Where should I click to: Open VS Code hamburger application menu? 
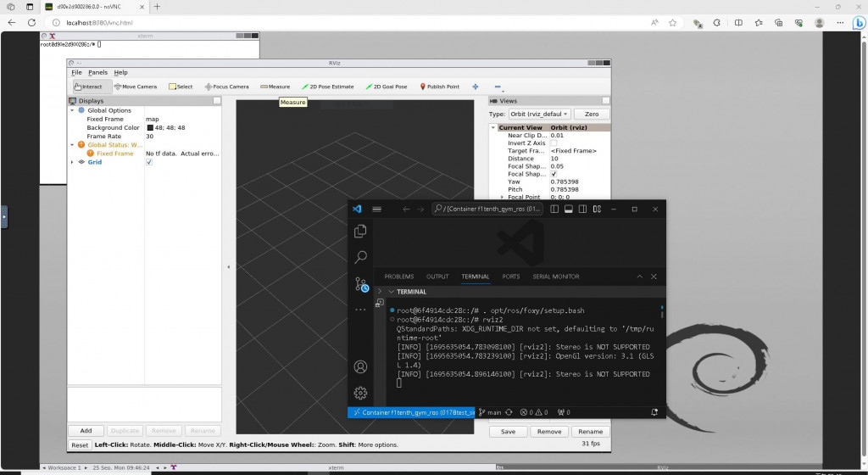[377, 210]
